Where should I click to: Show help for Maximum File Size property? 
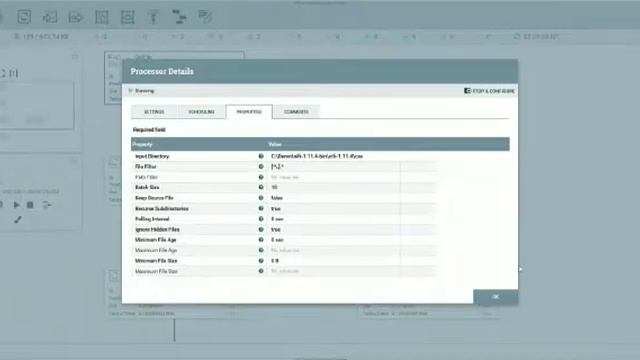[x=261, y=271]
